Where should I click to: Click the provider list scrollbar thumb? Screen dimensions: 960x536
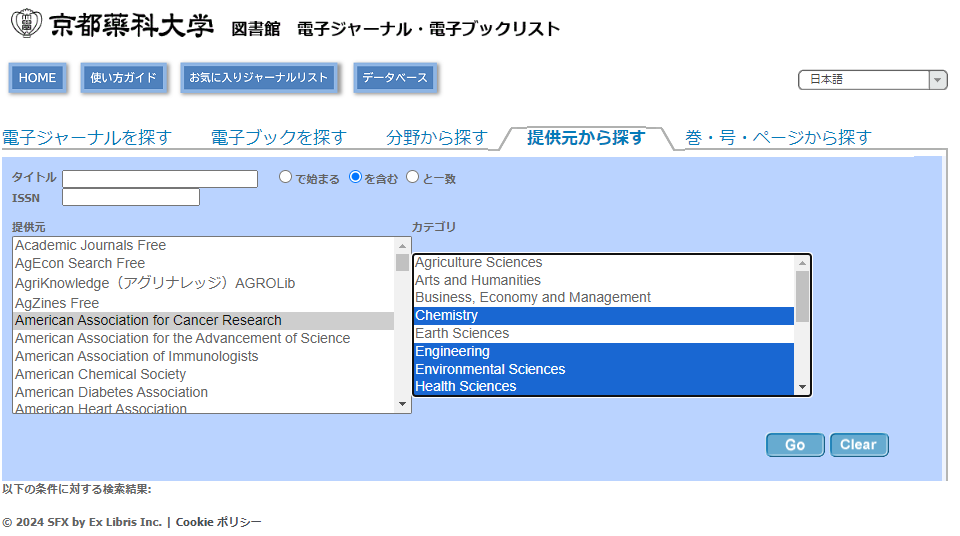tap(402, 263)
